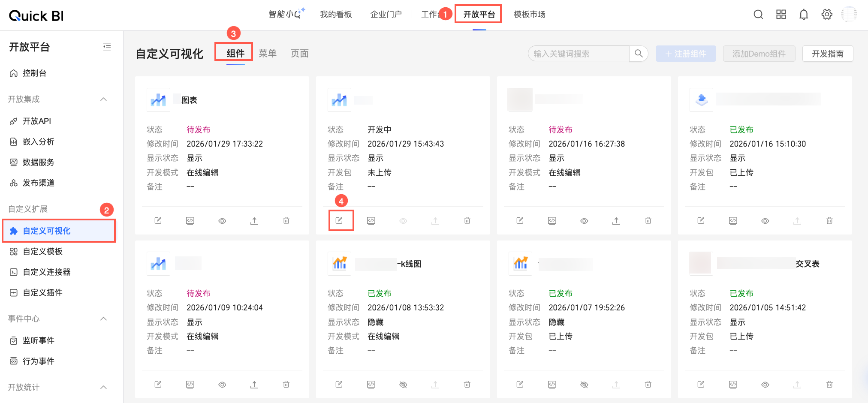
Task: Open the 开发指南 guide
Action: click(828, 54)
